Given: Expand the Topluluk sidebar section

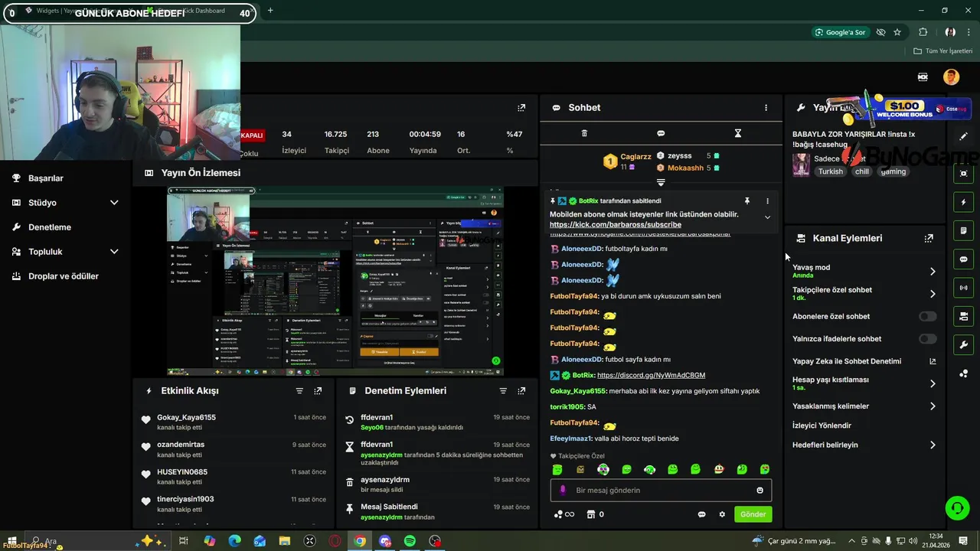Looking at the screenshot, I should pyautogui.click(x=114, y=252).
